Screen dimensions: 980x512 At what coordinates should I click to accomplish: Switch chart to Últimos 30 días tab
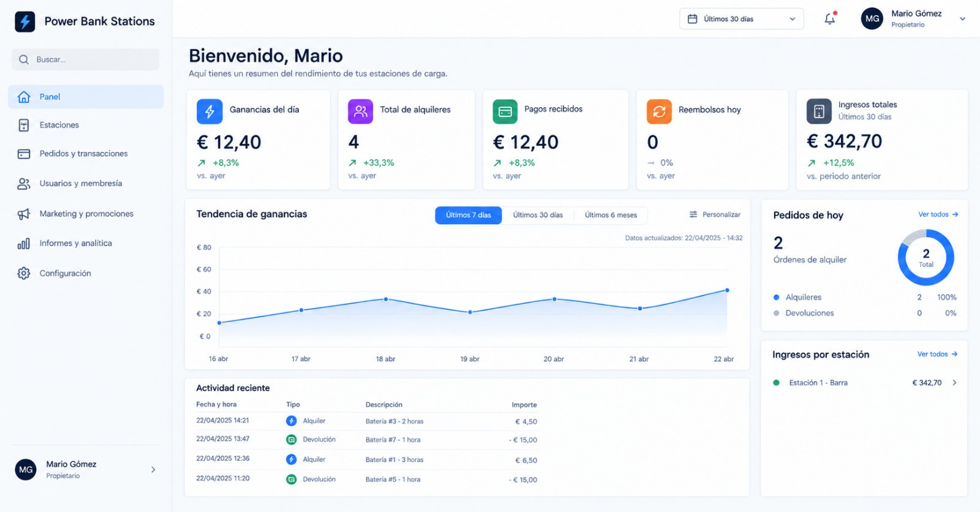coord(538,215)
